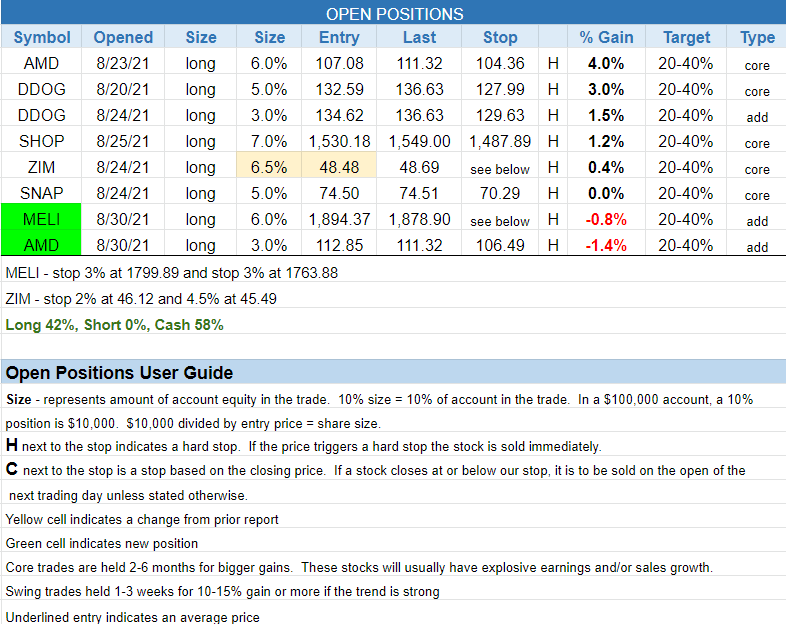Click the 4.0% gain for AMD
Image resolution: width=786 pixels, height=624 pixels.
606,63
